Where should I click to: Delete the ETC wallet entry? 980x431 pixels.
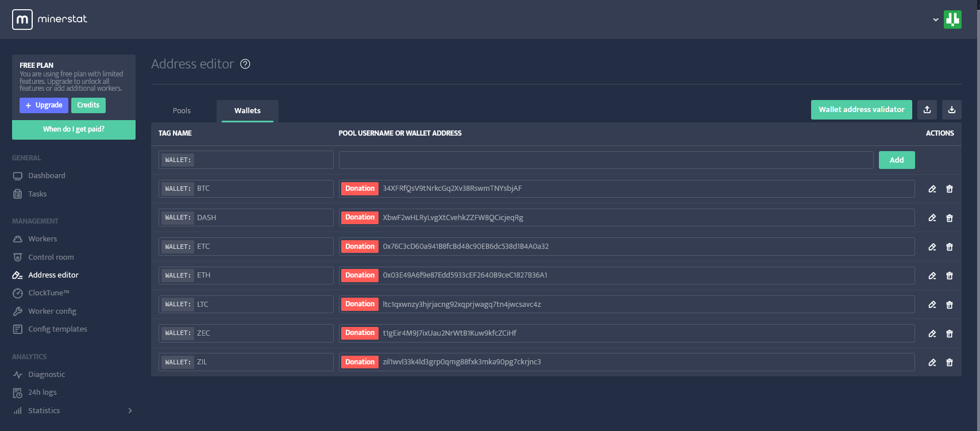click(x=950, y=247)
